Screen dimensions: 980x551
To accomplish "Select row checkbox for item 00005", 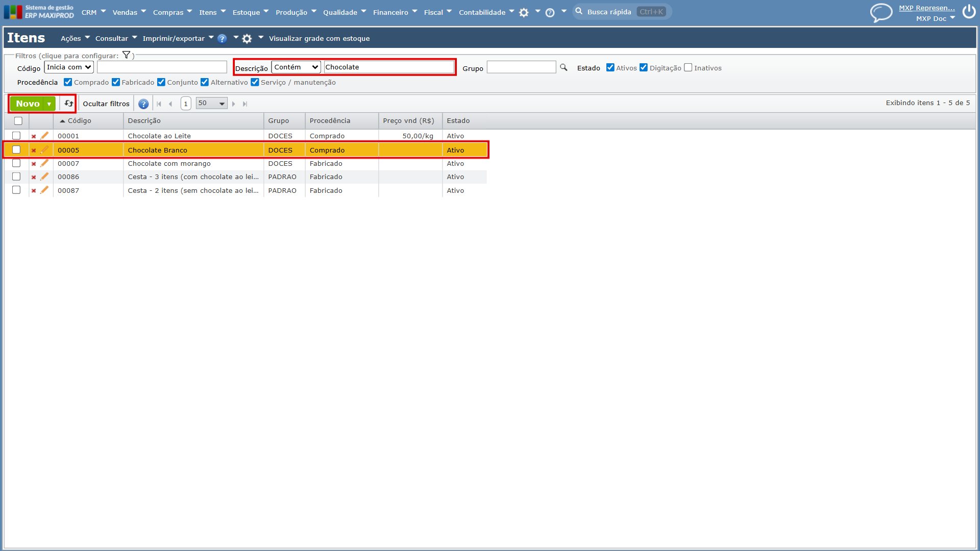I will coord(16,150).
